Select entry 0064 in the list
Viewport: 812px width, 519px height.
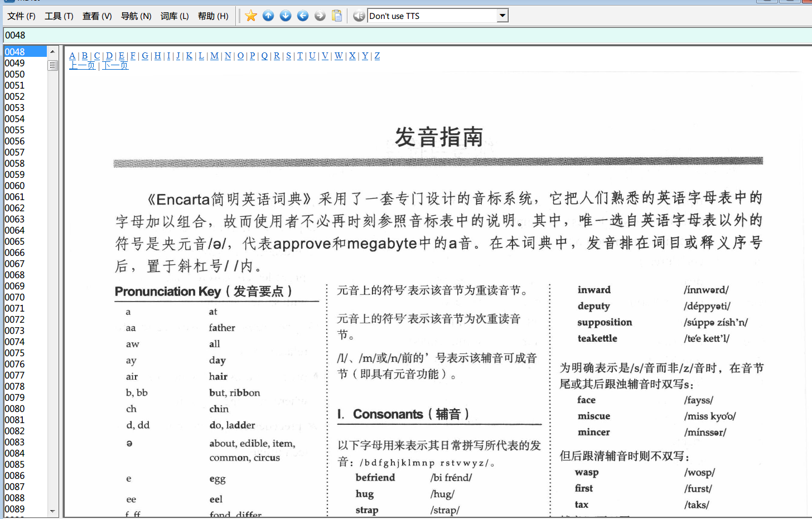(x=25, y=230)
